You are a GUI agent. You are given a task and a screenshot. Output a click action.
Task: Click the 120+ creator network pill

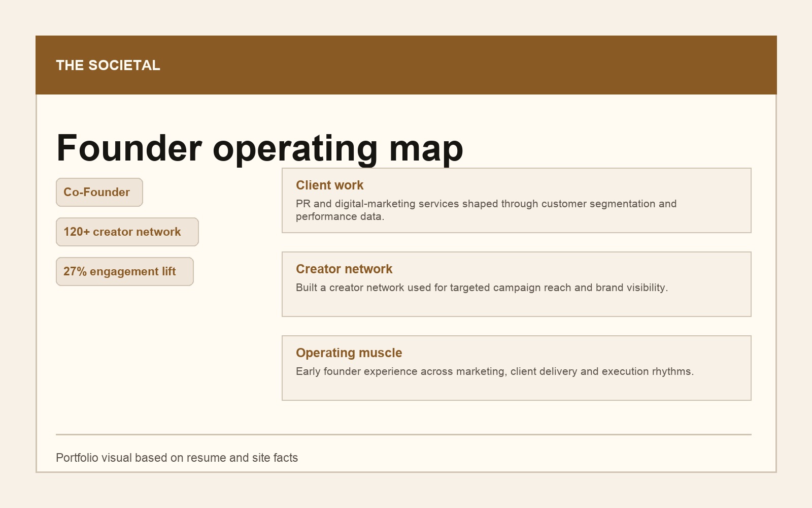127,232
